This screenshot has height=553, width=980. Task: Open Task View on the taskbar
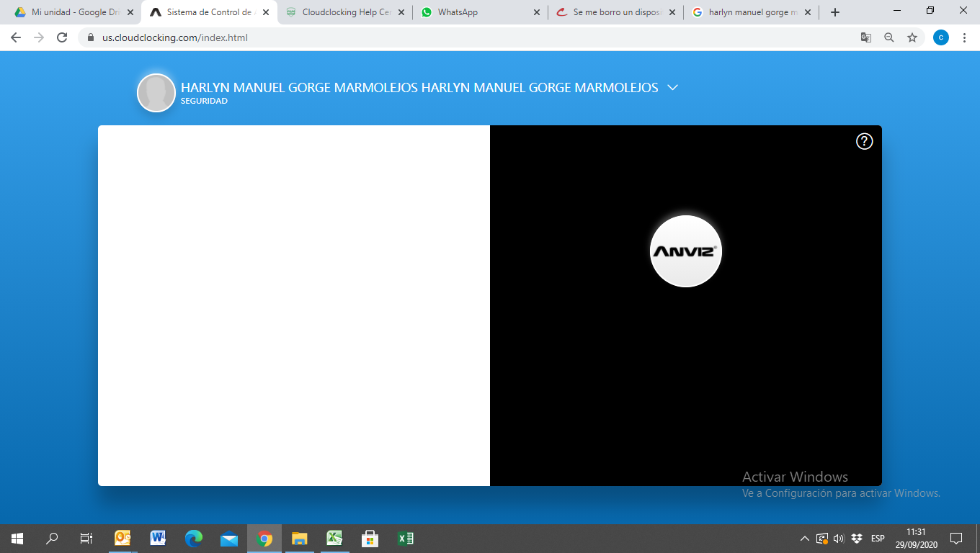pos(86,538)
